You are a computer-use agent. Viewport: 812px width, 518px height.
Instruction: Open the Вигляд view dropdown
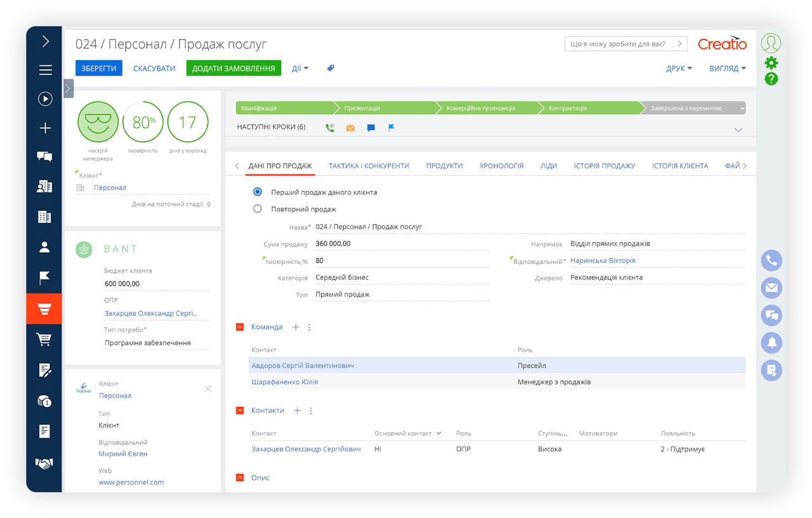click(x=727, y=68)
